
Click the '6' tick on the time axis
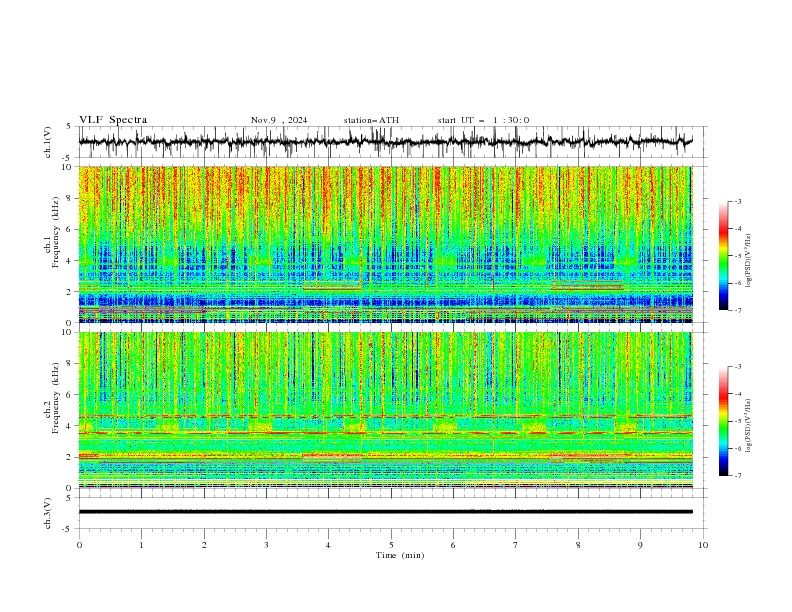click(x=453, y=545)
